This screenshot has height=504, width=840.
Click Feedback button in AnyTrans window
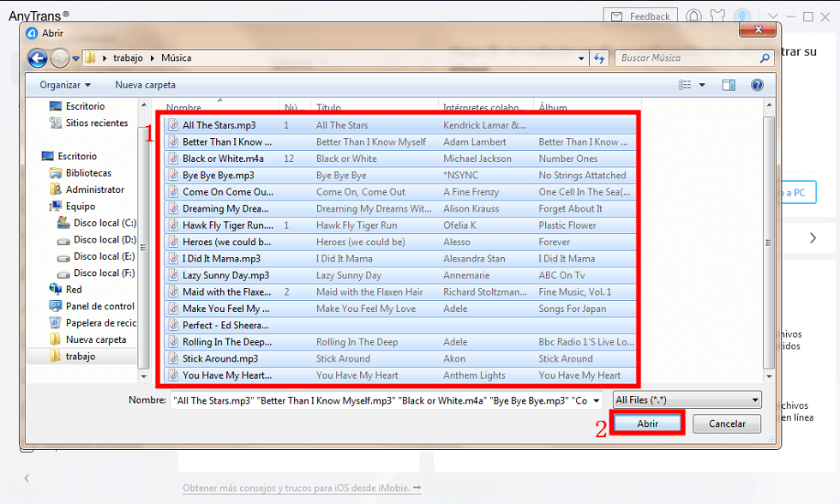[640, 16]
